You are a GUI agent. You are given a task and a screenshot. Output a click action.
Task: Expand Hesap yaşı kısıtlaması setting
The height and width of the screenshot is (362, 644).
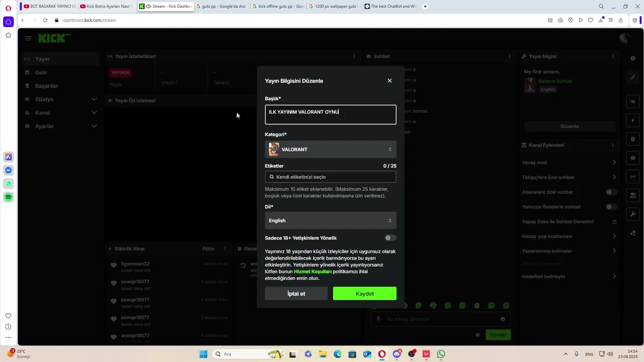(x=569, y=236)
